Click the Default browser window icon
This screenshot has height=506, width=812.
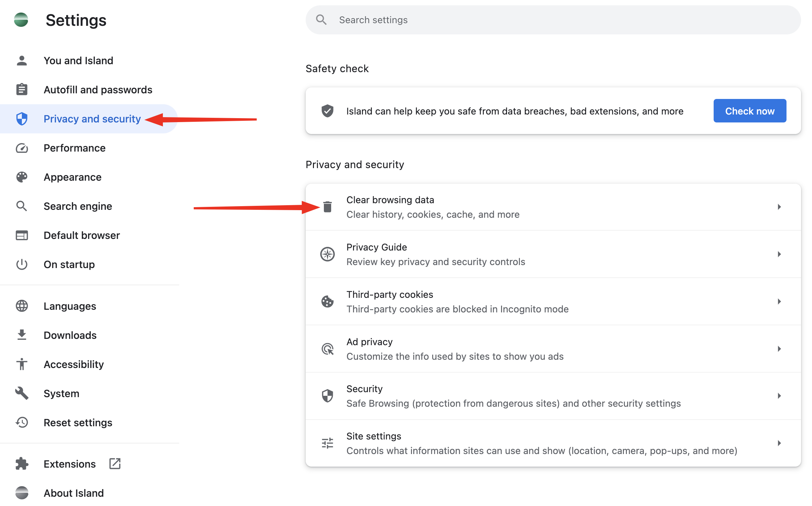tap(22, 235)
